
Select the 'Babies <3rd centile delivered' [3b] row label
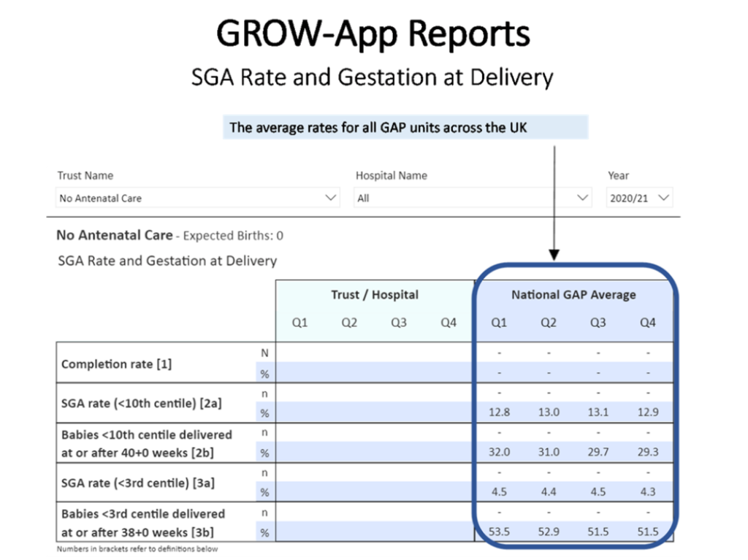(x=143, y=523)
